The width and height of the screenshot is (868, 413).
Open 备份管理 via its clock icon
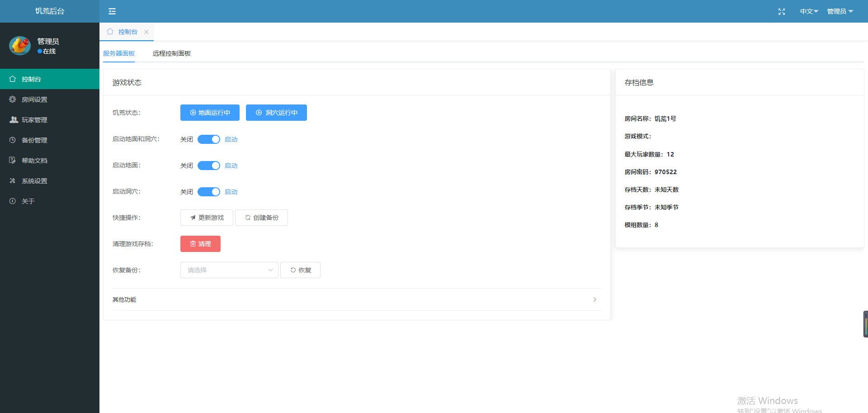[x=13, y=140]
